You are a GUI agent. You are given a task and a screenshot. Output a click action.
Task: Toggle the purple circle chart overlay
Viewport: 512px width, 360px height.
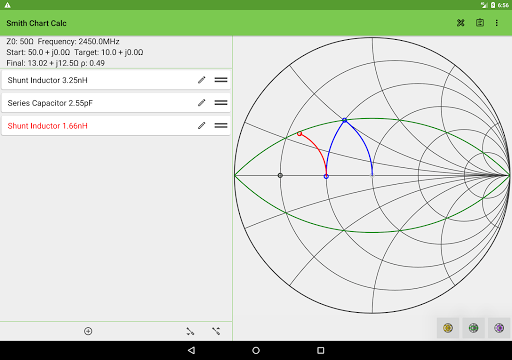tap(499, 328)
